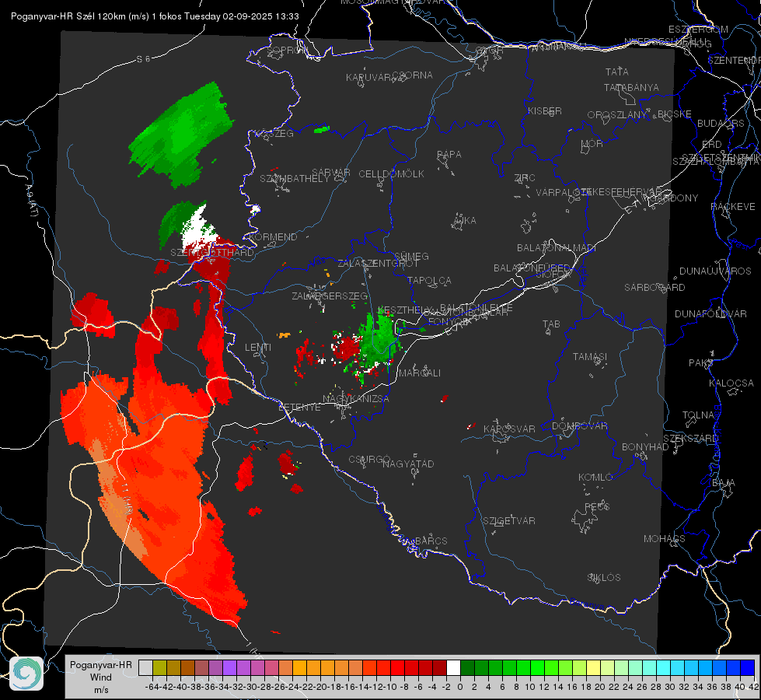Select the AJKA town label
The height and width of the screenshot is (700, 761).
(x=465, y=220)
